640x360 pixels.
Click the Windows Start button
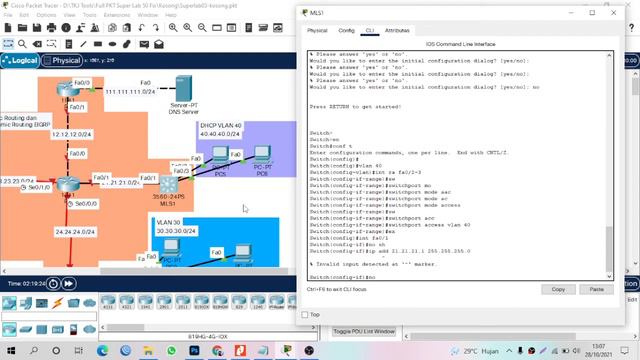11,351
